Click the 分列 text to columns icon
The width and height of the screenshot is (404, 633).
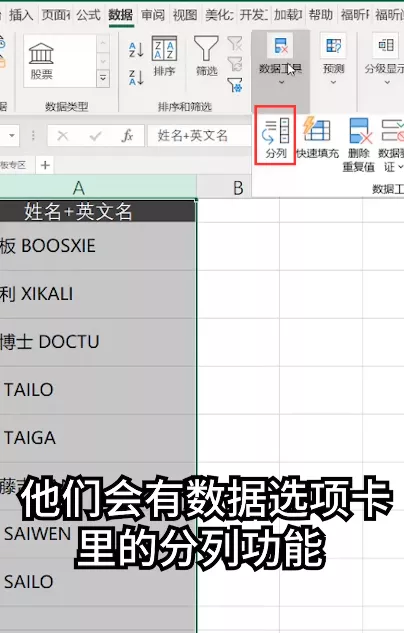(276, 136)
